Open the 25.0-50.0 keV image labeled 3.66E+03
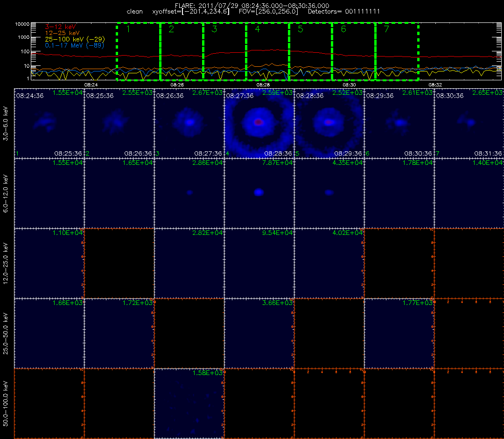504x439 pixels. (259, 333)
